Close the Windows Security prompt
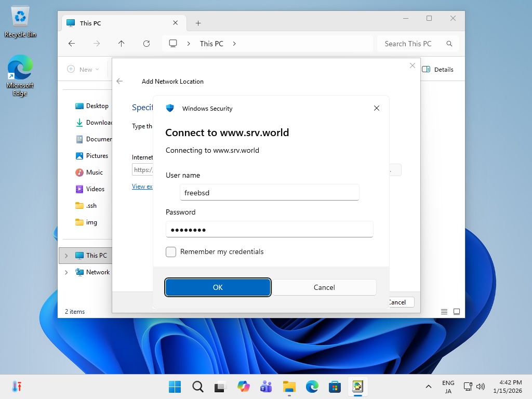The height and width of the screenshot is (399, 532). coord(376,108)
